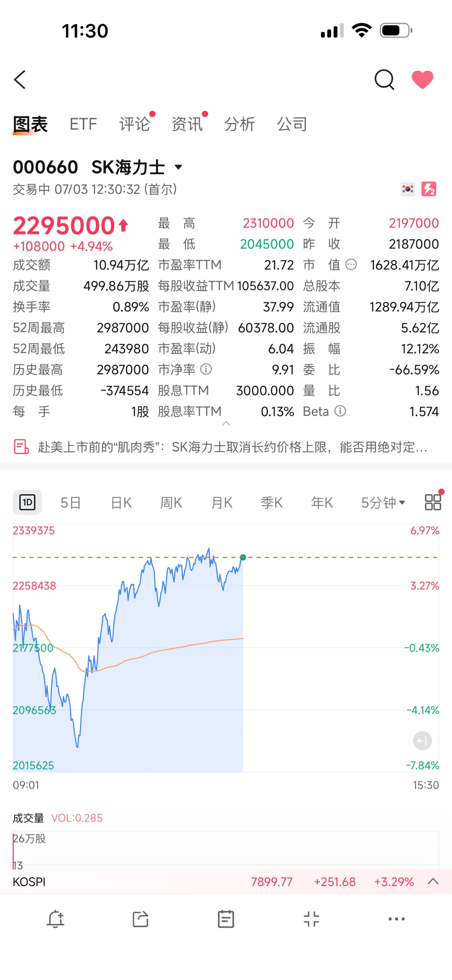Tap the collapse-arrows fullscreen chart icon
Image resolution: width=452 pixels, height=980 pixels.
pyautogui.click(x=311, y=919)
